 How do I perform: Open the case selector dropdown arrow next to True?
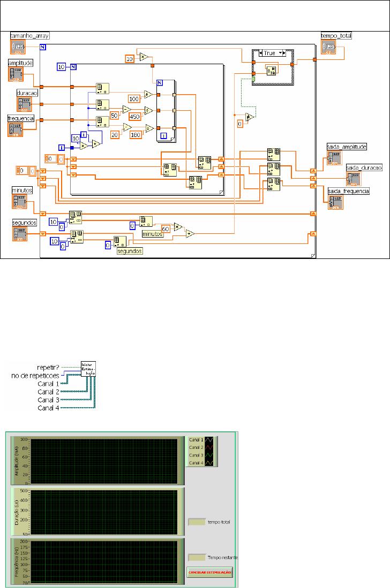(280, 54)
